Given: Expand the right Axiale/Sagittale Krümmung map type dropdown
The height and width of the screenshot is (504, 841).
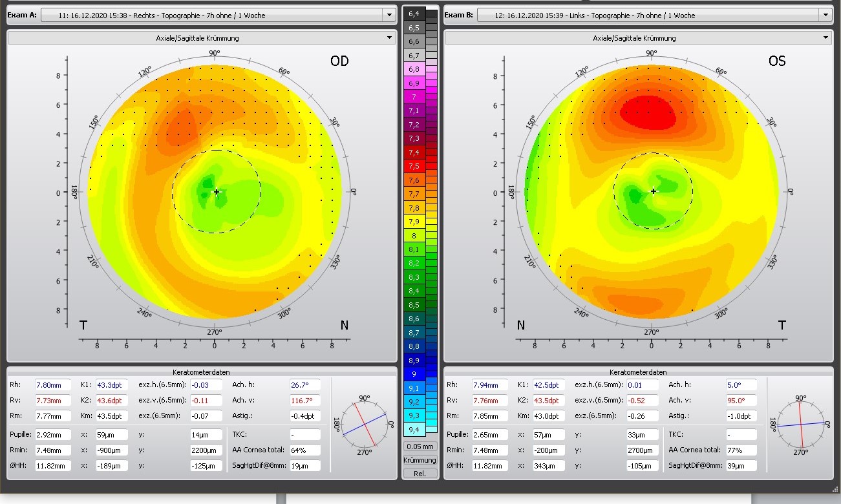Looking at the screenshot, I should (824, 38).
